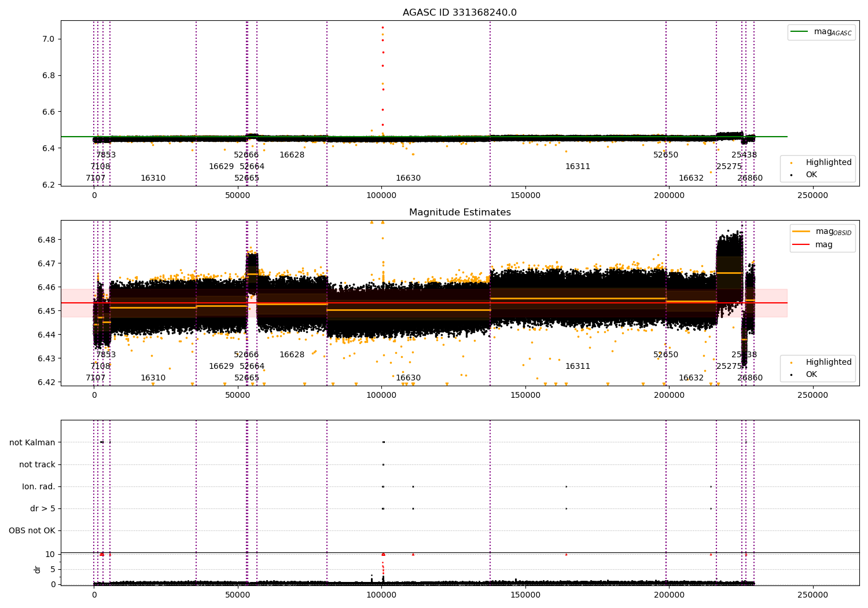Click the 'OBS not OK' axis label
This screenshot has width=868, height=608.
(x=32, y=530)
